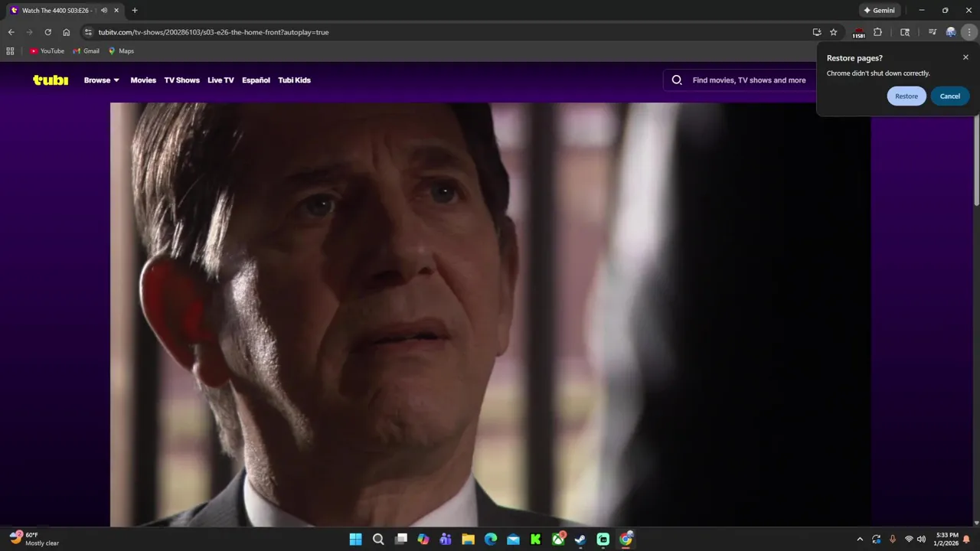
Task: Click the Chrome icon on the taskbar
Action: pos(626,539)
